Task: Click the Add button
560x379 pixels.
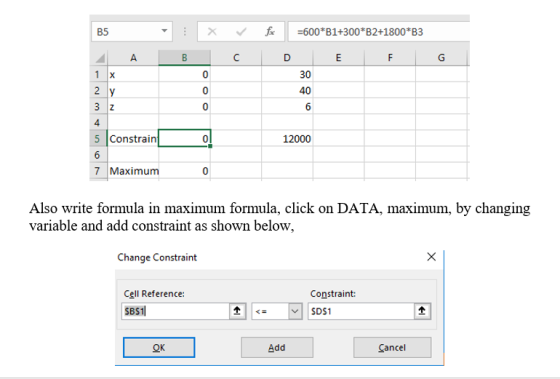Action: (x=277, y=348)
